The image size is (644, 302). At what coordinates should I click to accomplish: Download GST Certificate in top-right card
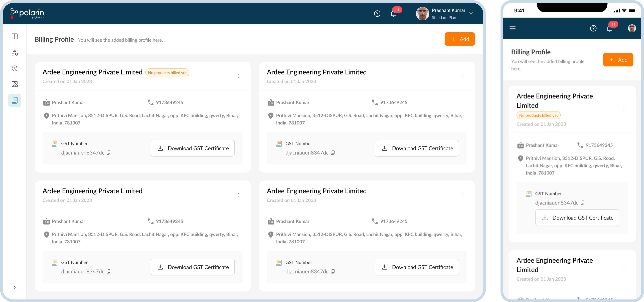[x=417, y=148]
